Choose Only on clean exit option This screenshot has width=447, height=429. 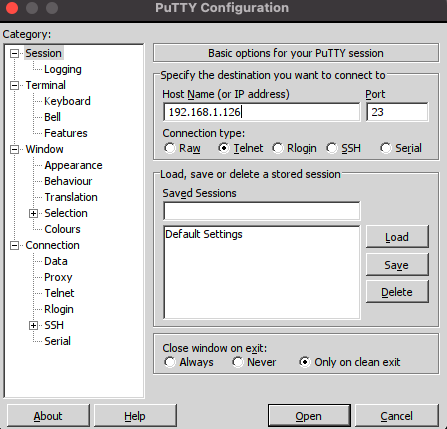click(305, 362)
